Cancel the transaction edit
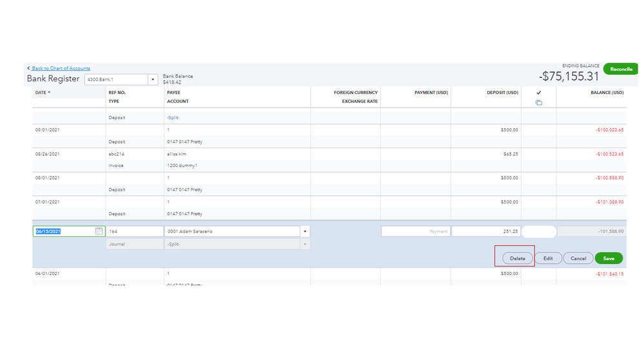 (x=578, y=258)
